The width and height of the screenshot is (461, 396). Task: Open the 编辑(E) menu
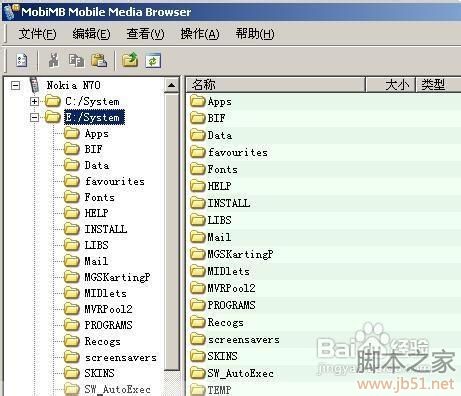click(x=91, y=34)
